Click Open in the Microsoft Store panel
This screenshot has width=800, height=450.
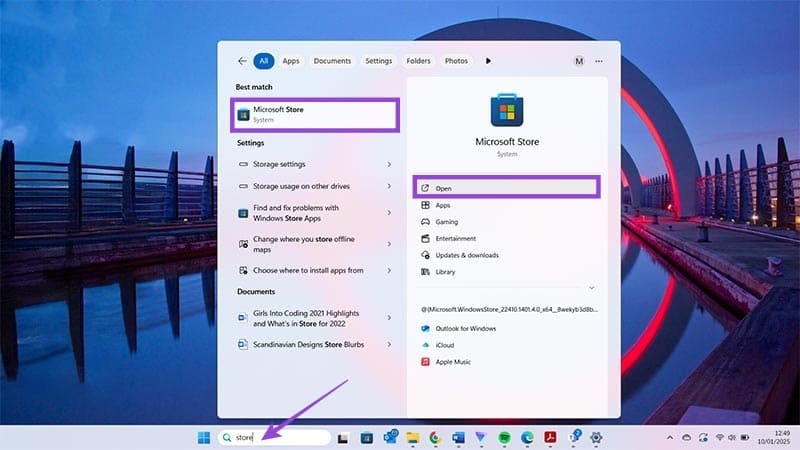(506, 188)
